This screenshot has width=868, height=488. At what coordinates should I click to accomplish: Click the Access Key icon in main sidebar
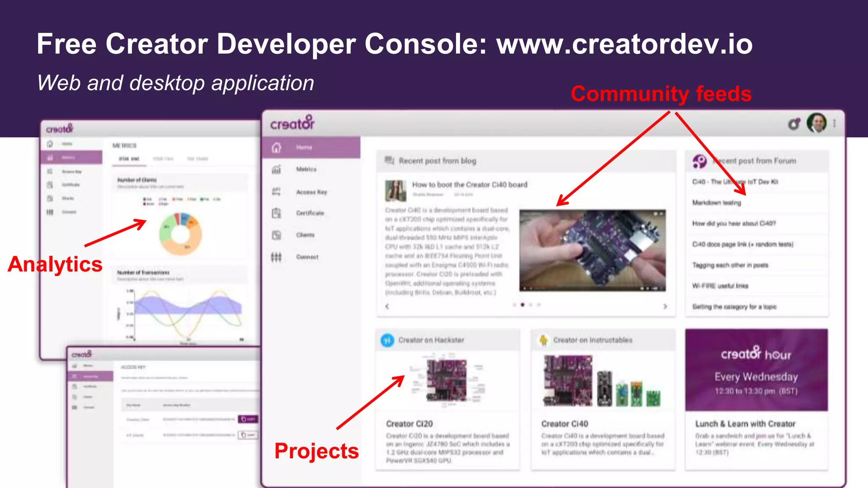276,191
